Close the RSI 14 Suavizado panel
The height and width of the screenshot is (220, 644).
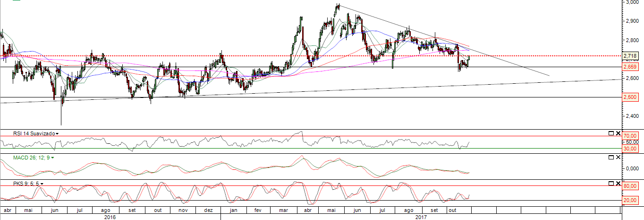click(619, 133)
